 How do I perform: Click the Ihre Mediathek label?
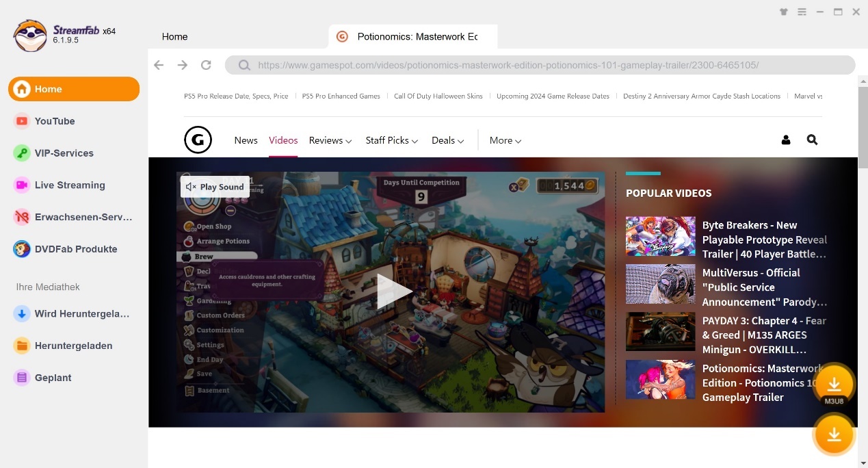point(48,287)
